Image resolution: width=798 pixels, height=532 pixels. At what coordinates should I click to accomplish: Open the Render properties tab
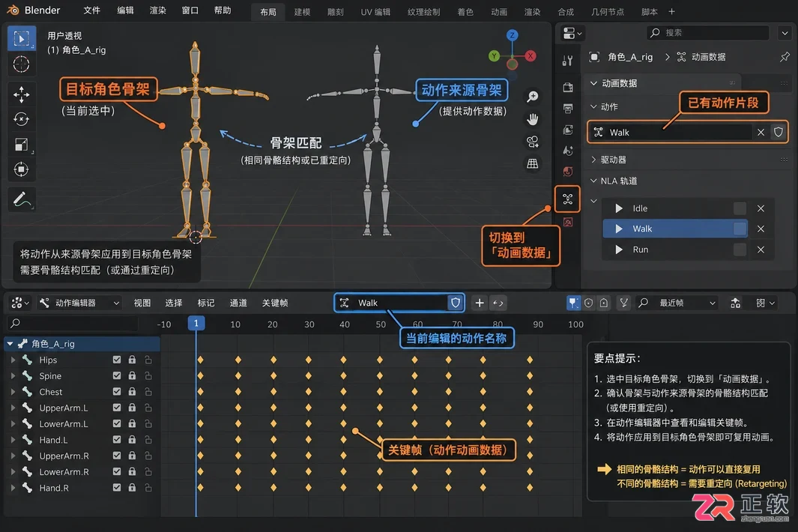click(x=568, y=88)
